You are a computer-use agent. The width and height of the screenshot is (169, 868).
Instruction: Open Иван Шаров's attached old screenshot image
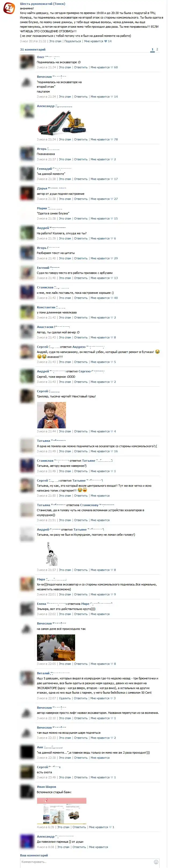pyautogui.click(x=61, y=811)
